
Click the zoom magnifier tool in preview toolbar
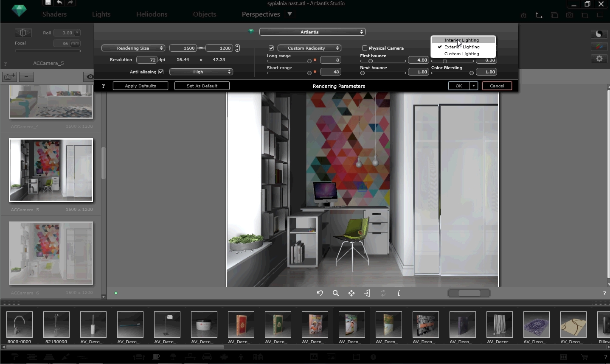click(335, 293)
